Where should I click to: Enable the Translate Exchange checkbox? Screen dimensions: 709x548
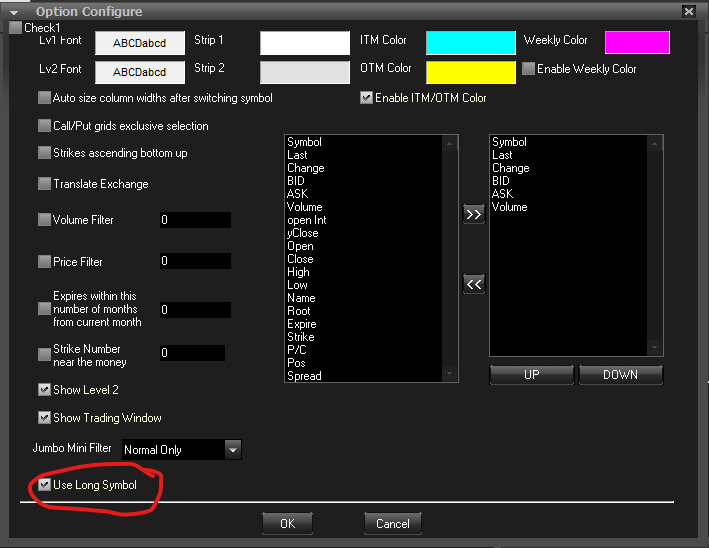[x=44, y=184]
